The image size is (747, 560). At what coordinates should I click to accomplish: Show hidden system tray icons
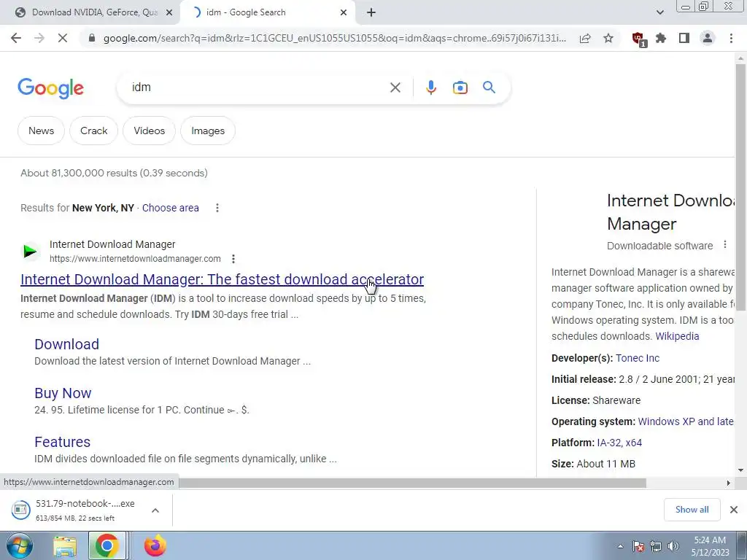point(620,547)
